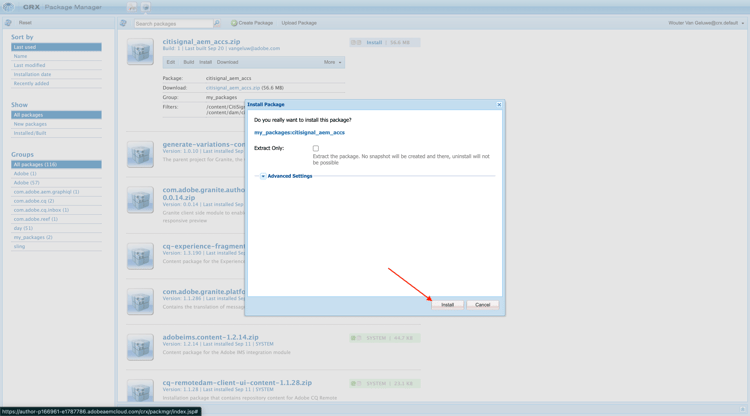Open the CRXDE developer tools icon in header
The height and width of the screenshot is (416, 750).
point(132,7)
